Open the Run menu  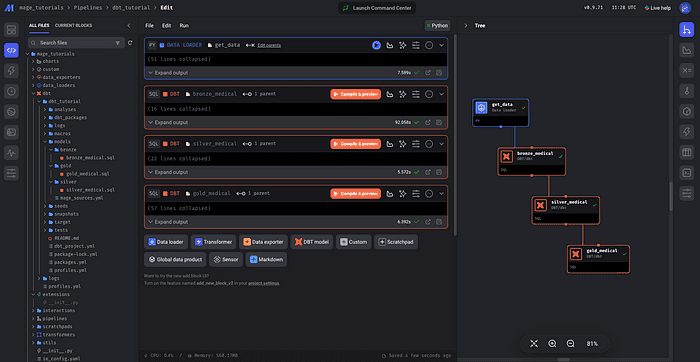click(184, 26)
